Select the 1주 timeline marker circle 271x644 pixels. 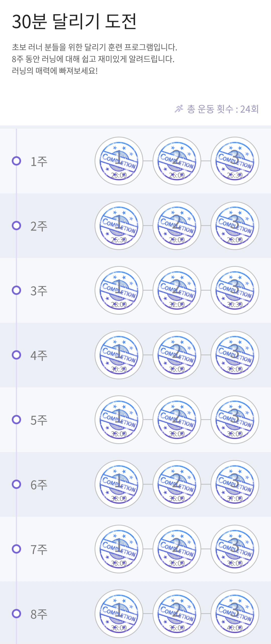[17, 161]
